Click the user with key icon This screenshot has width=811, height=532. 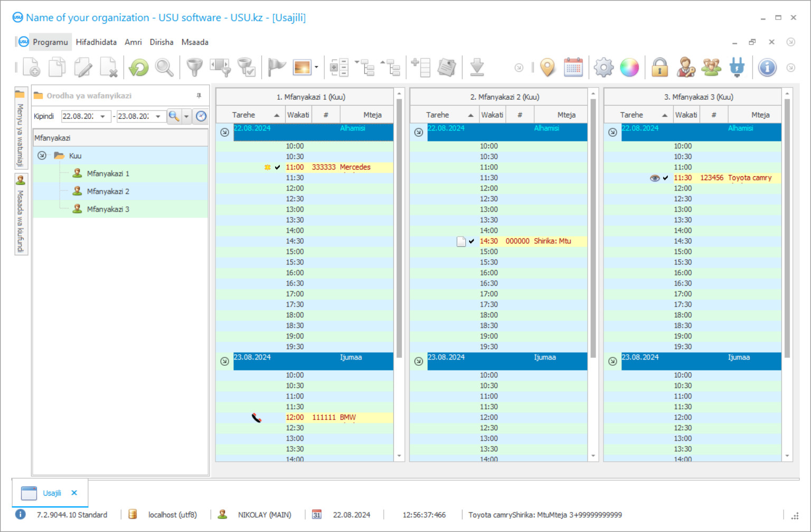pyautogui.click(x=685, y=68)
